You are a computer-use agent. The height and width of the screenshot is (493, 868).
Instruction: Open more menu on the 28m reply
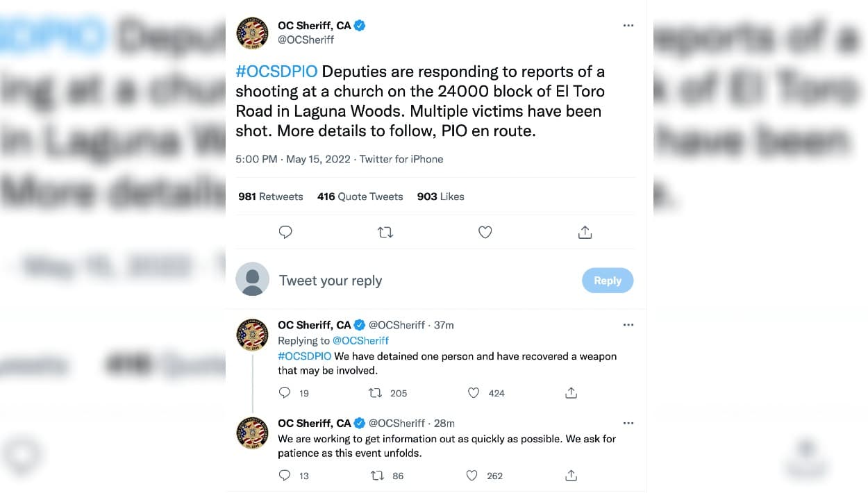click(x=628, y=423)
